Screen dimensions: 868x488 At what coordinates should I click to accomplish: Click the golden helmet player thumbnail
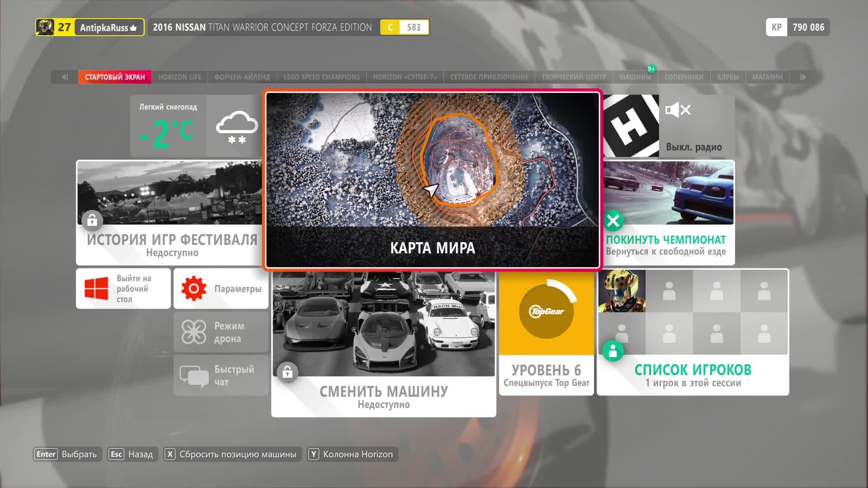coord(622,291)
